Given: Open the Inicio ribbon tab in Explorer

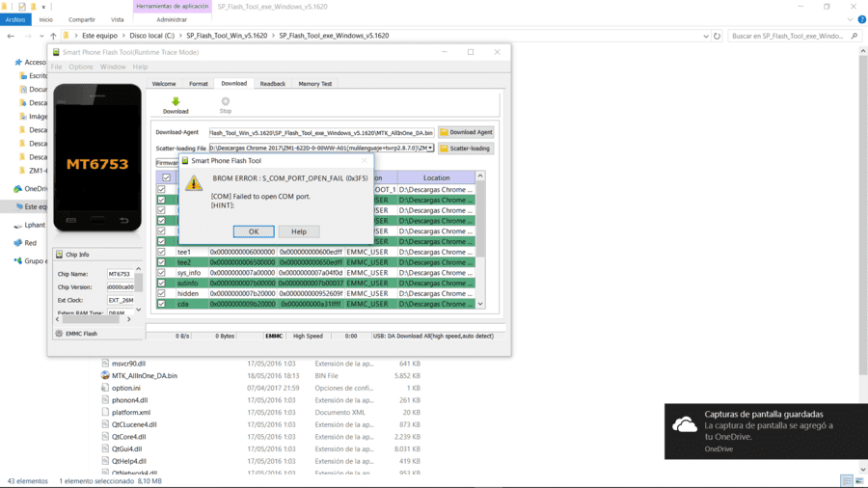Looking at the screenshot, I should (x=46, y=19).
